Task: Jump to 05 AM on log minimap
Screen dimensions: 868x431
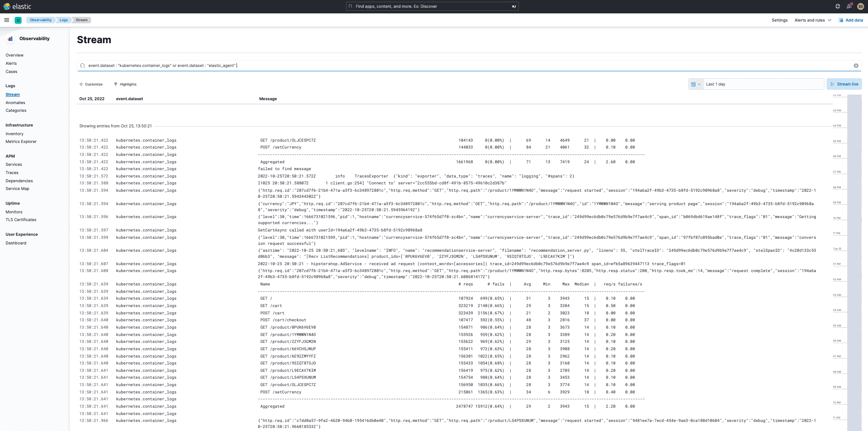Action: coord(837,326)
